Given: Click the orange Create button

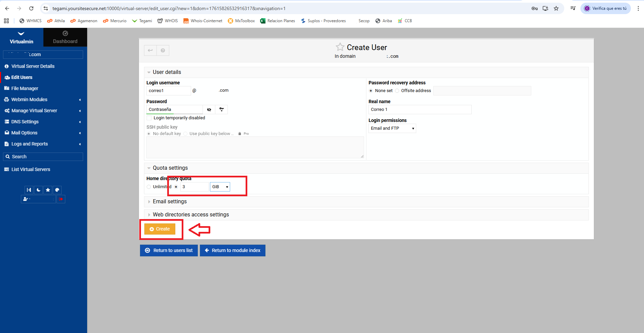Looking at the screenshot, I should click(x=160, y=229).
